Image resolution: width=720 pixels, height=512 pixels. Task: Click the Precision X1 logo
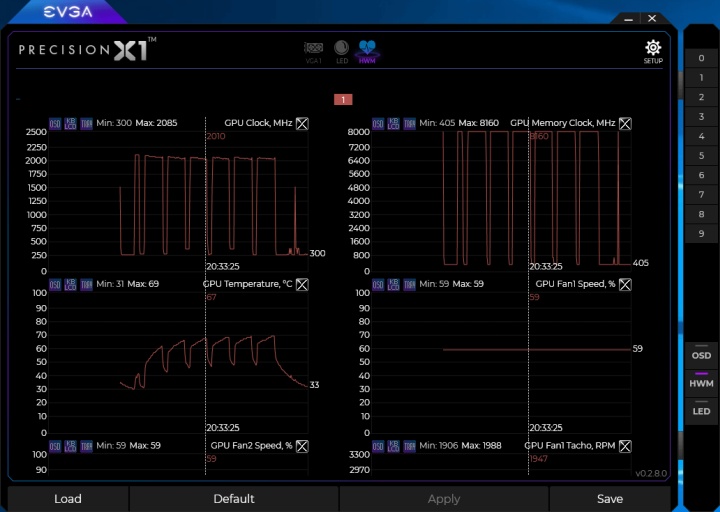tap(87, 49)
